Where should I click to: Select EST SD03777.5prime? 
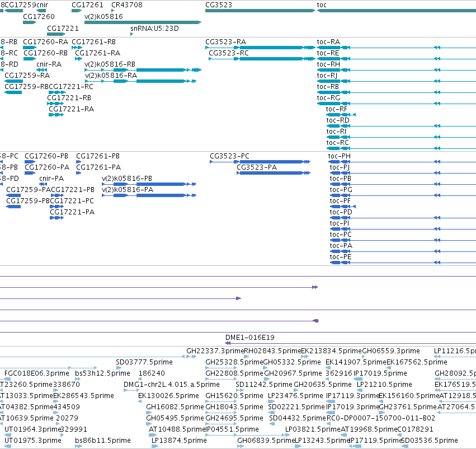[119, 368]
